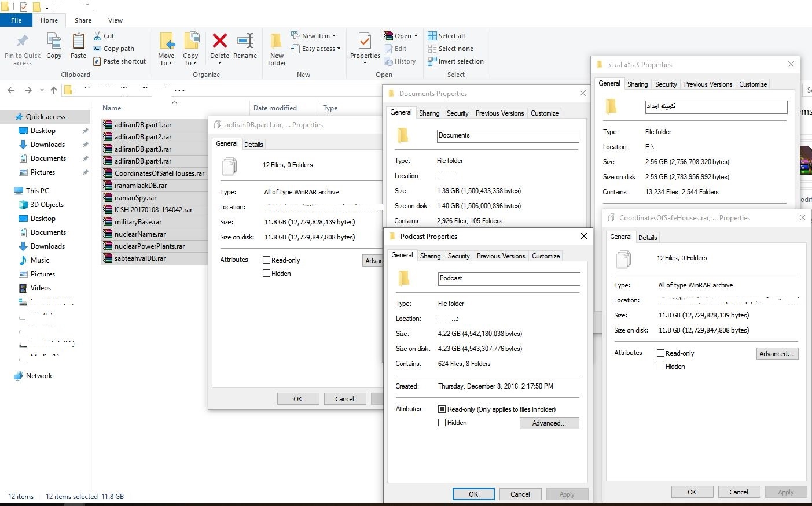Click the Copy icon in ribbon
812x506 pixels.
click(54, 42)
